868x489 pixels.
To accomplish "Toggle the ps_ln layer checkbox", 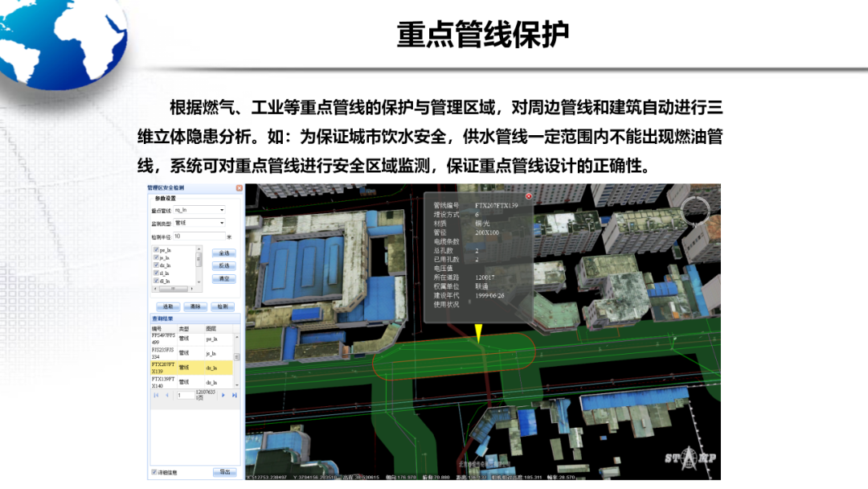I will coord(156,250).
